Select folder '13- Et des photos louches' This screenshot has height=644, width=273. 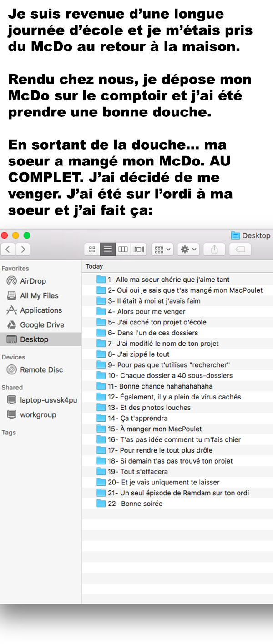coord(177,408)
